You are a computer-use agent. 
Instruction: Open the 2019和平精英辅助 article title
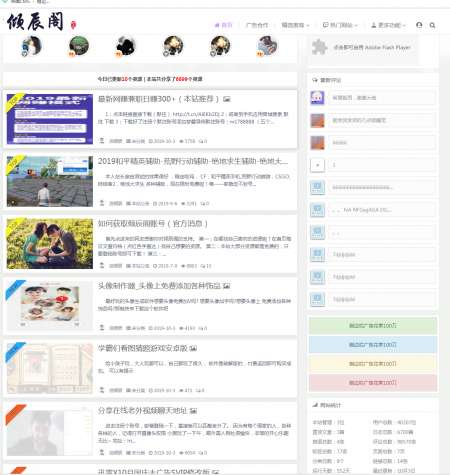tap(193, 161)
